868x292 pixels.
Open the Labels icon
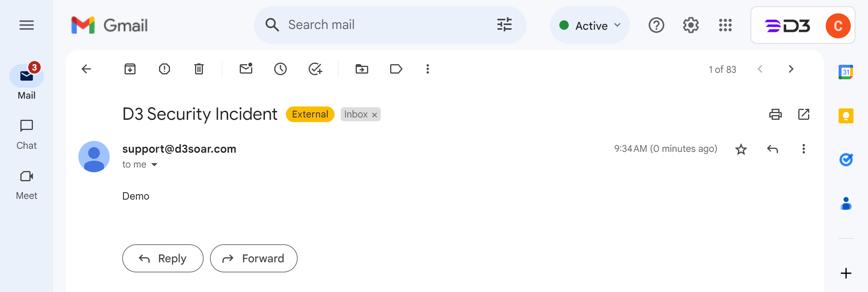click(x=396, y=69)
